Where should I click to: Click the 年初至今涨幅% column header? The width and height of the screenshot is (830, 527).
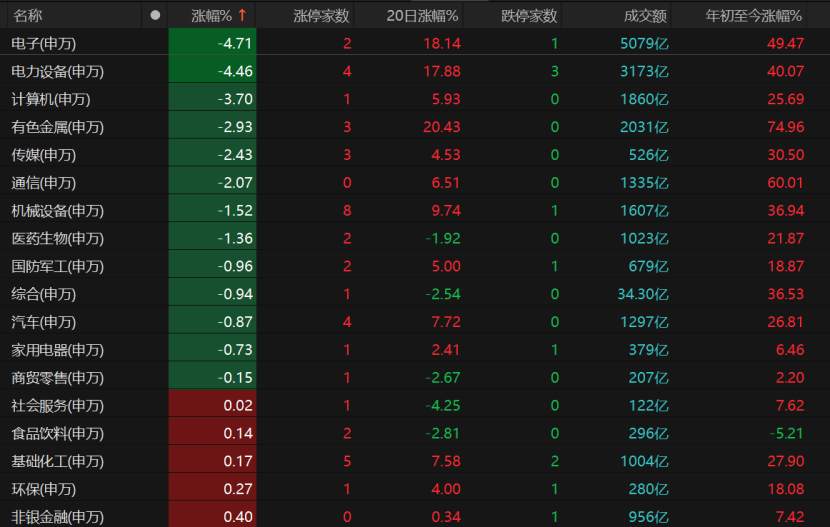point(753,16)
